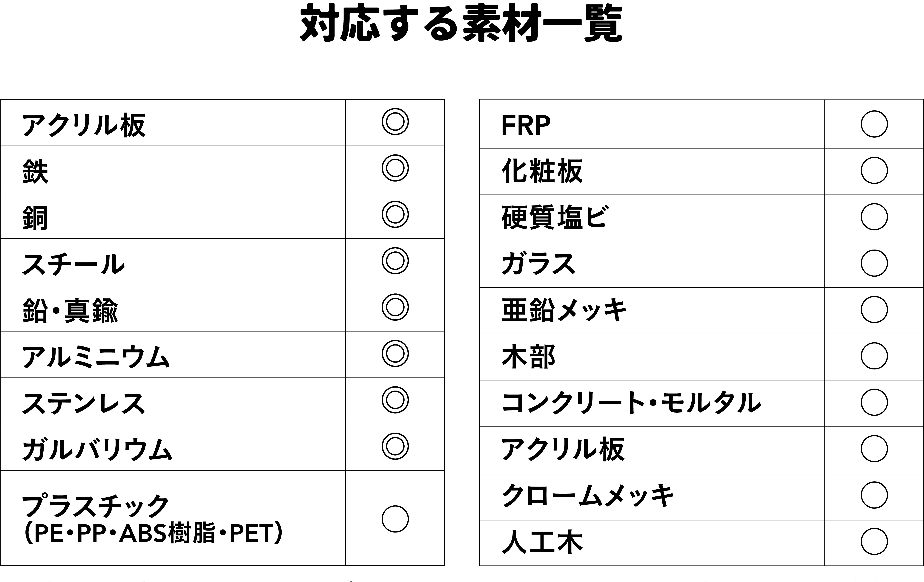Viewport: 924px width, 582px height.
Task: Select the double circle for ステンレス
Action: click(395, 400)
